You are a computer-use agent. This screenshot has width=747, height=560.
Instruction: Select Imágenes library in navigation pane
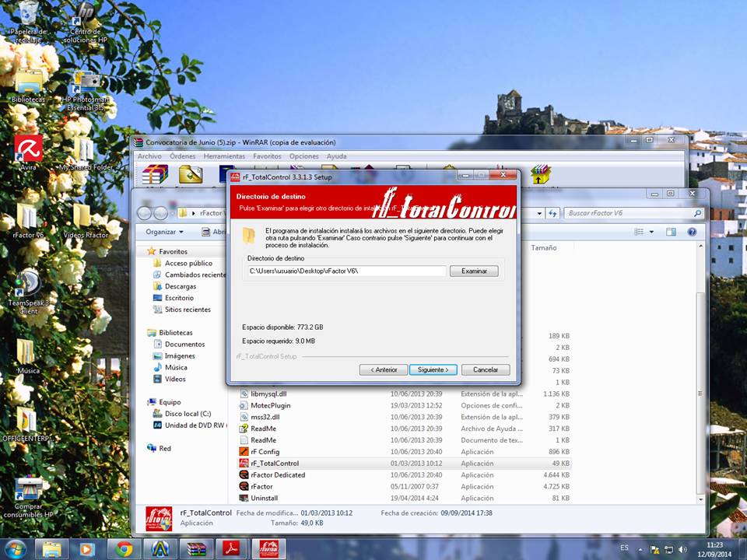180,355
